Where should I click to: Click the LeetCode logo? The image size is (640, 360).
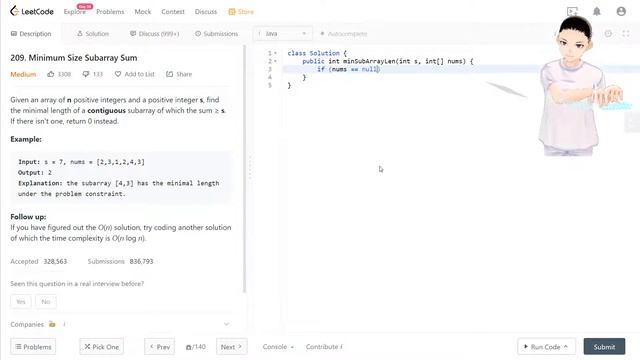pyautogui.click(x=31, y=11)
